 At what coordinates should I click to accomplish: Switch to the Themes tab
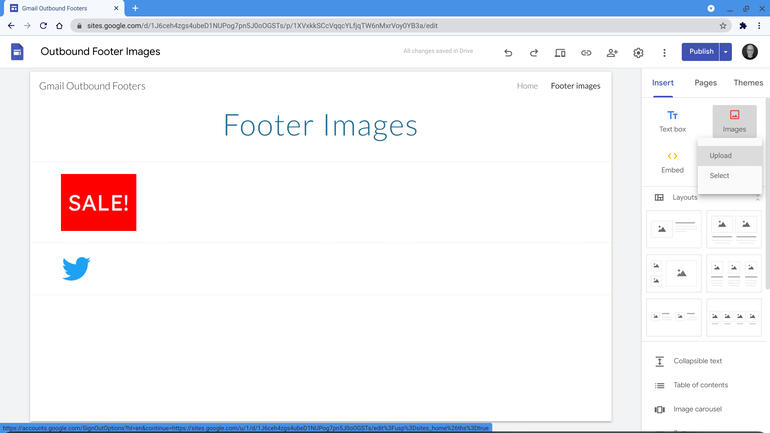click(748, 83)
